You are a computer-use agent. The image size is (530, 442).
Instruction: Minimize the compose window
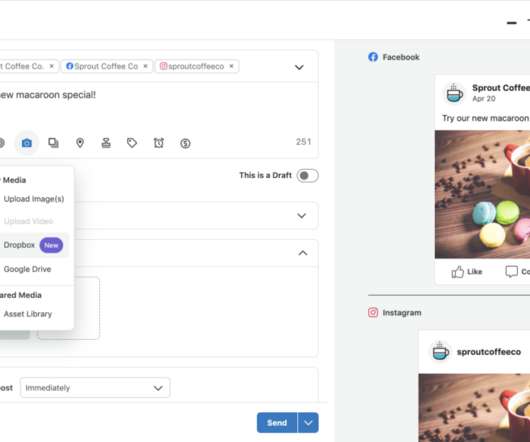click(512, 23)
